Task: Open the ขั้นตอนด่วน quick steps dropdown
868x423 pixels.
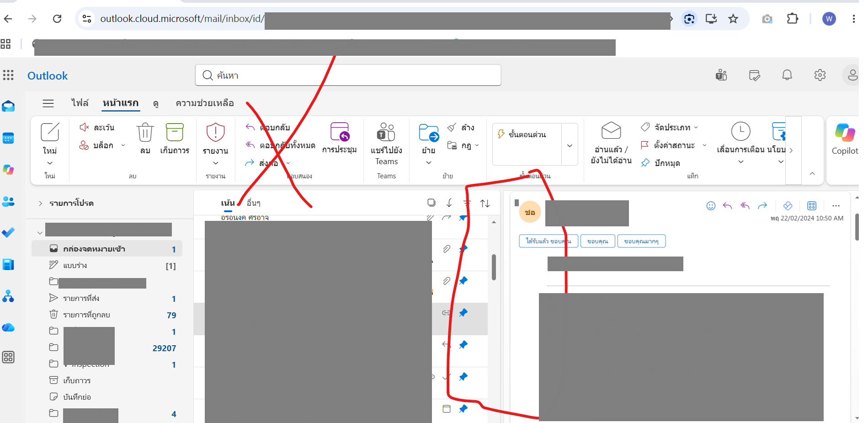Action: point(570,145)
